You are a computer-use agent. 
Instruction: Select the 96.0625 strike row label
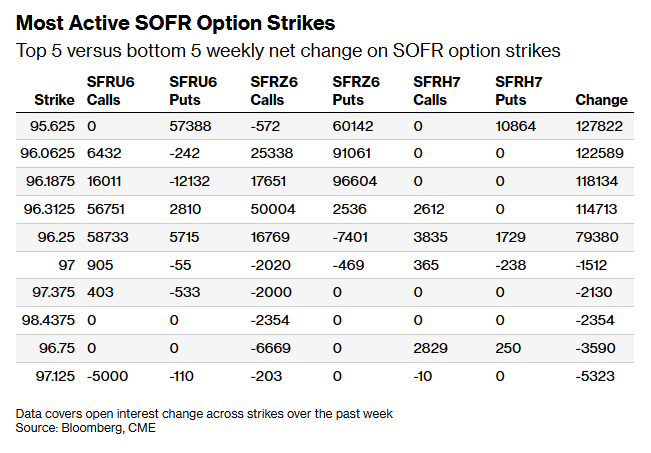point(48,153)
